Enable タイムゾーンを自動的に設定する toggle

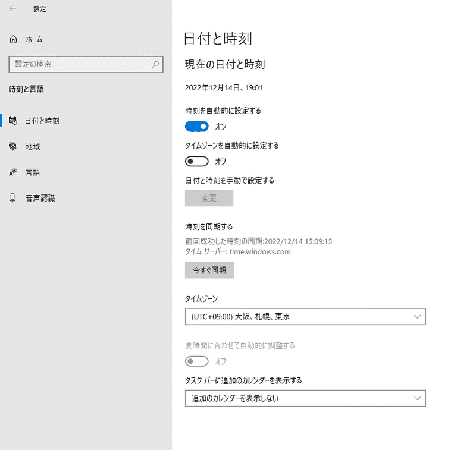[x=197, y=161]
